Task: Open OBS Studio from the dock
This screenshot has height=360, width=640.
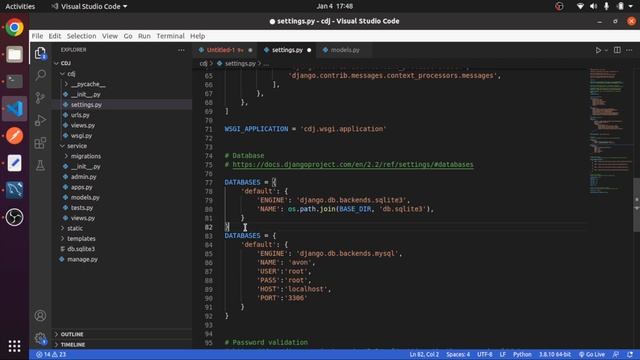Action: (x=14, y=217)
